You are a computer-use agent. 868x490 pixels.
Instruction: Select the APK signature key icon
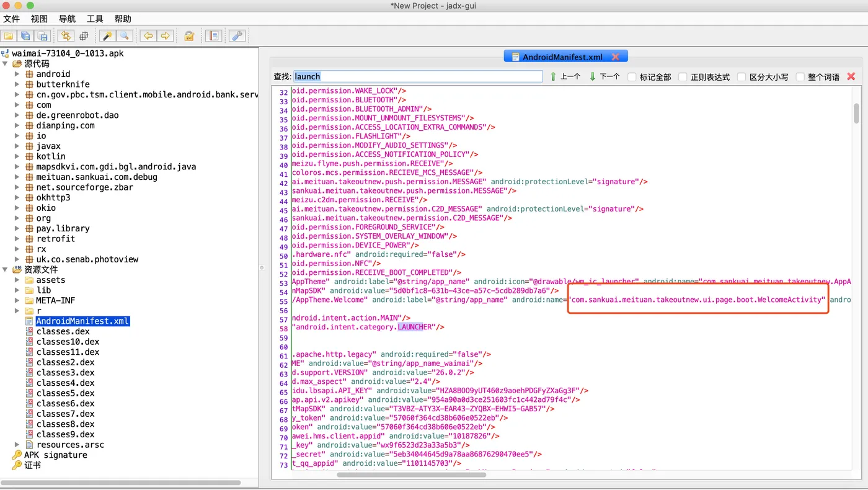[x=17, y=455]
